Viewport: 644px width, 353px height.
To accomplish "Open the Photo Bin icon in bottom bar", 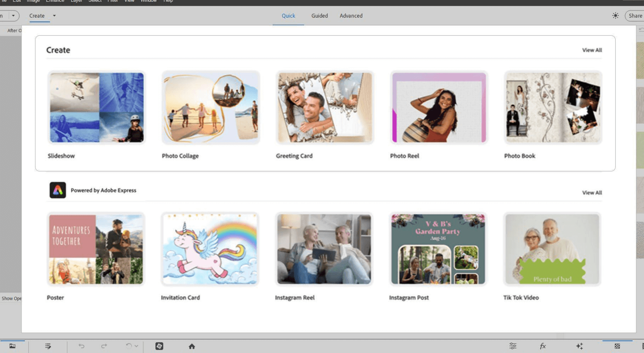I will 12,346.
